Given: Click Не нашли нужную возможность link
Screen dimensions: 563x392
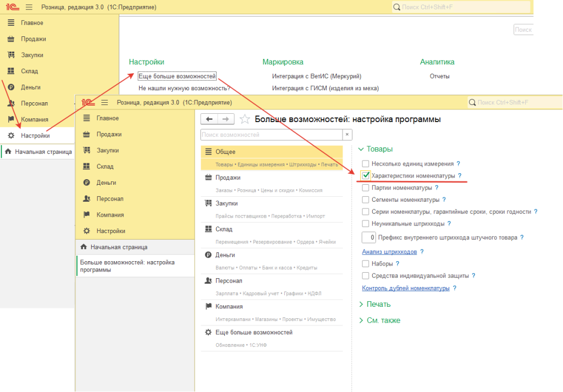Looking at the screenshot, I should 184,89.
